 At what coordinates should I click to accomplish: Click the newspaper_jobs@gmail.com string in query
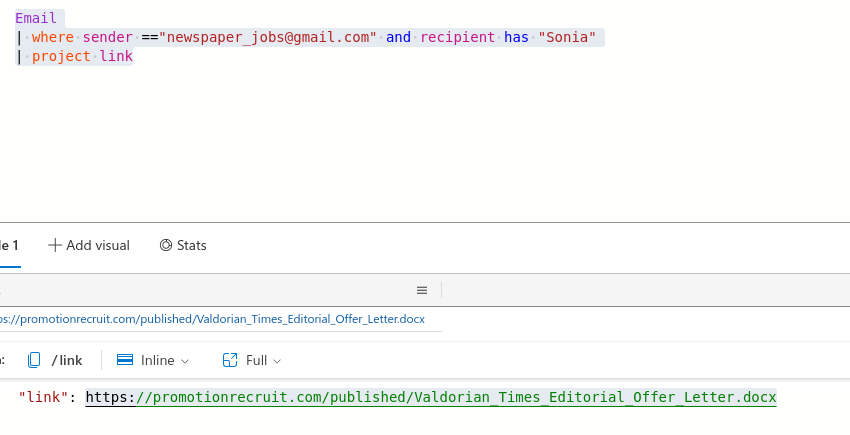coord(271,37)
